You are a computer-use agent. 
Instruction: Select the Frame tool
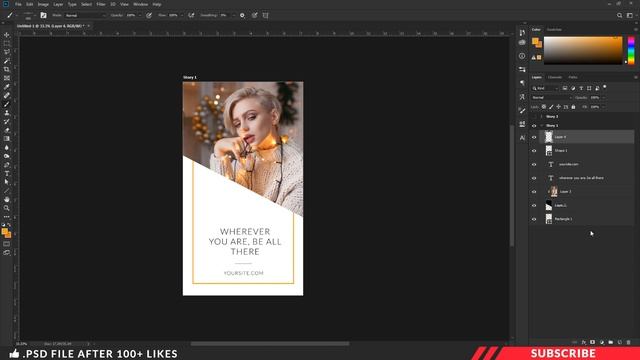click(7, 78)
